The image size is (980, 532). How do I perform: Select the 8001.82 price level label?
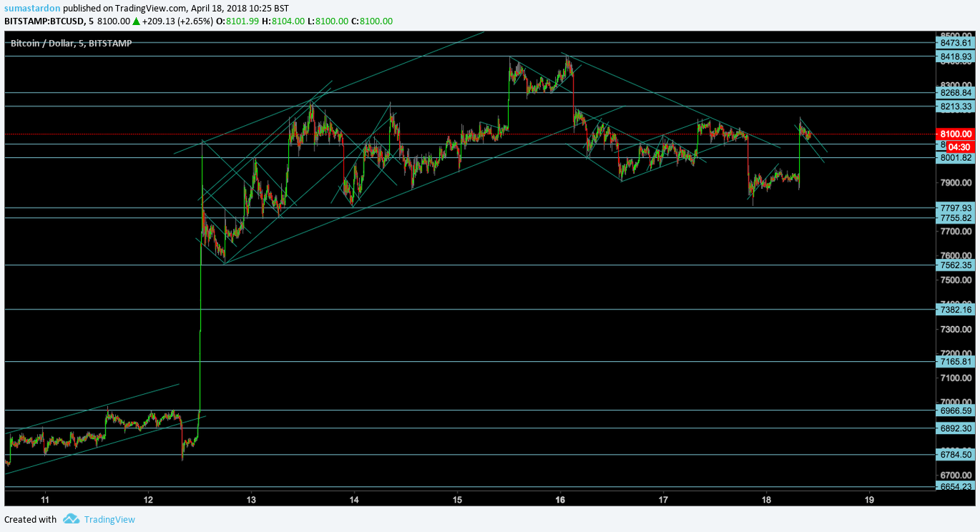[x=956, y=158]
